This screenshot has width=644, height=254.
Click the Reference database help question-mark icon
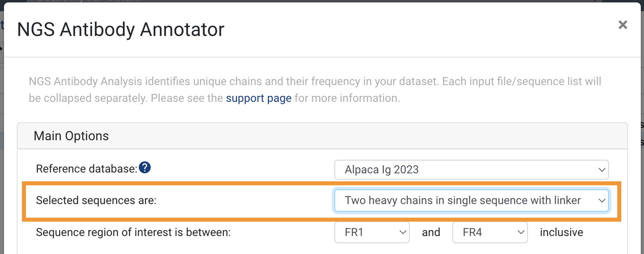coord(145,168)
